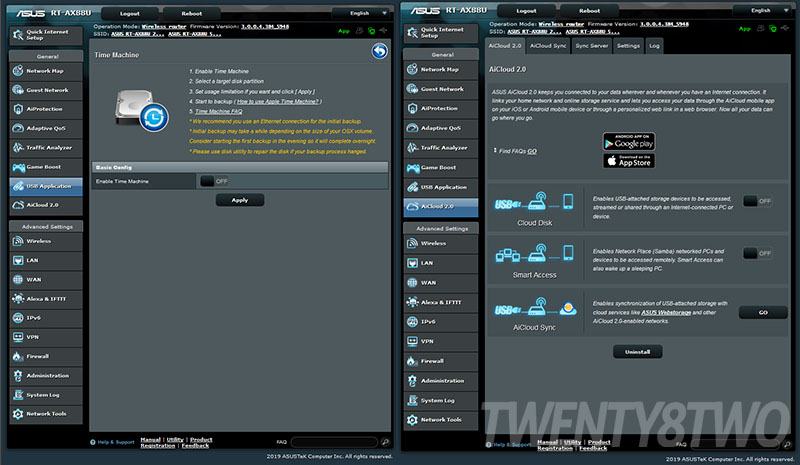Open Traffic Analyzer icon in right window
The width and height of the screenshot is (800, 465).
412,148
